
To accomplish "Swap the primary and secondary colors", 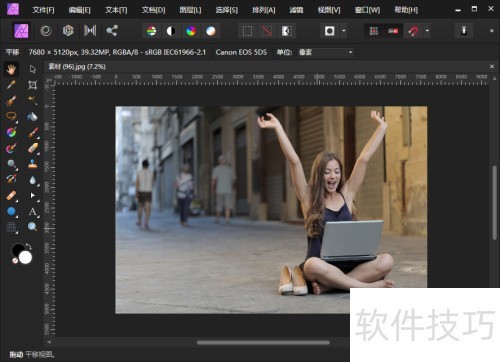I will click(x=29, y=247).
